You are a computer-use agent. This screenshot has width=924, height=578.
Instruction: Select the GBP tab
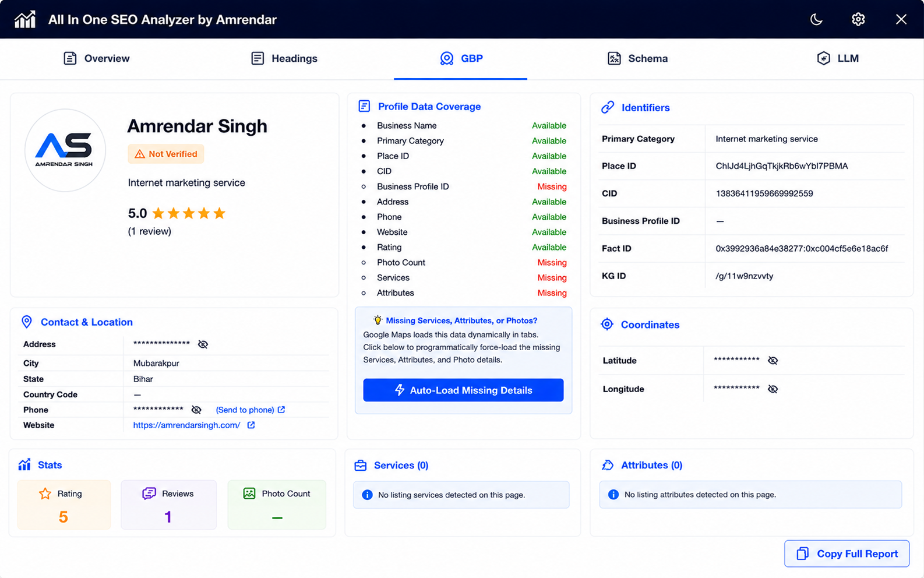point(461,58)
